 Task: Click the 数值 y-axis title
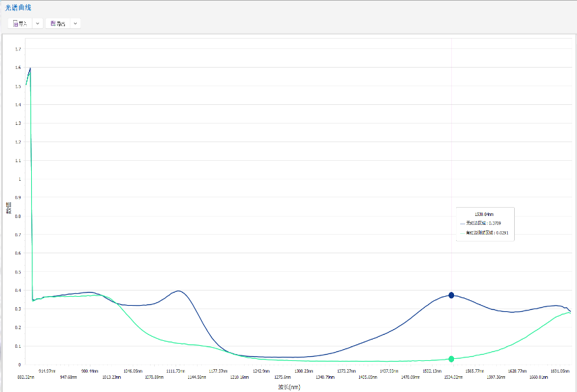pos(9,207)
